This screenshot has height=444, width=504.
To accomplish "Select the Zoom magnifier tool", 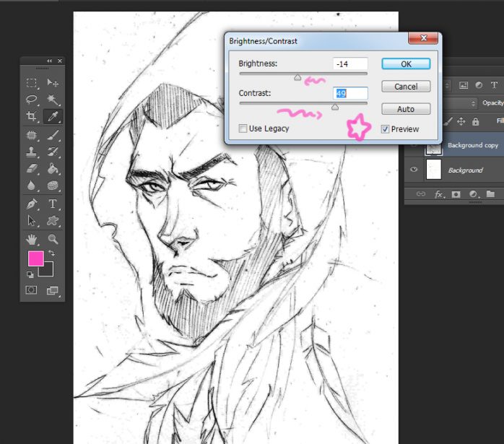I will (53, 239).
